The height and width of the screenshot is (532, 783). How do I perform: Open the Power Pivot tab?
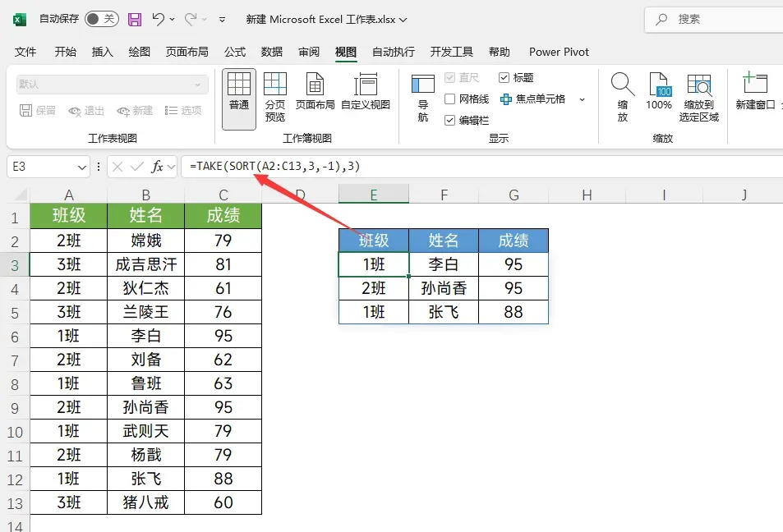pyautogui.click(x=559, y=52)
